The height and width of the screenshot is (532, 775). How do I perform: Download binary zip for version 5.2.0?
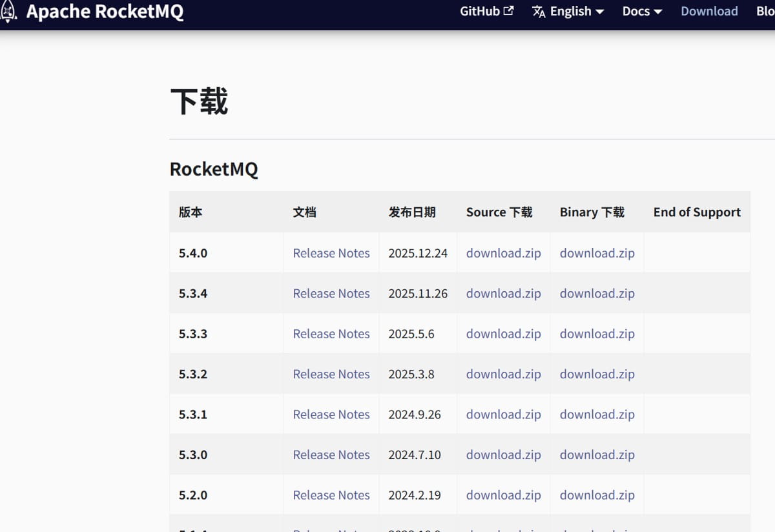tap(597, 495)
